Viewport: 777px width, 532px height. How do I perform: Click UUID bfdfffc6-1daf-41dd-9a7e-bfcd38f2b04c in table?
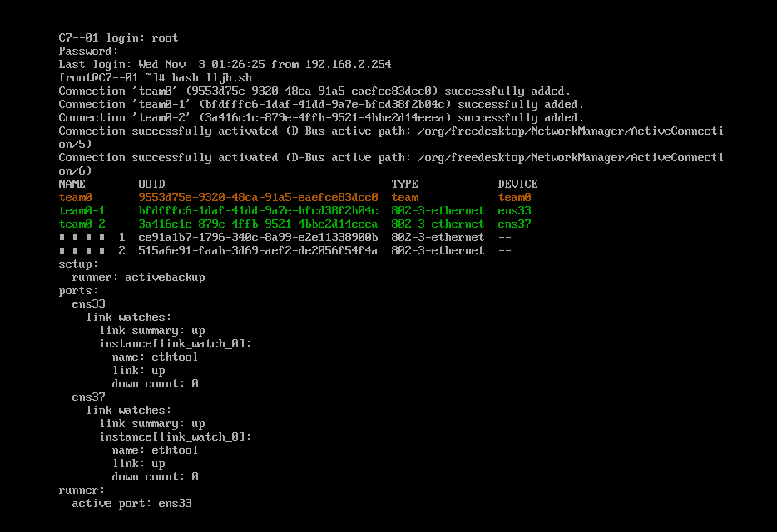tap(258, 211)
